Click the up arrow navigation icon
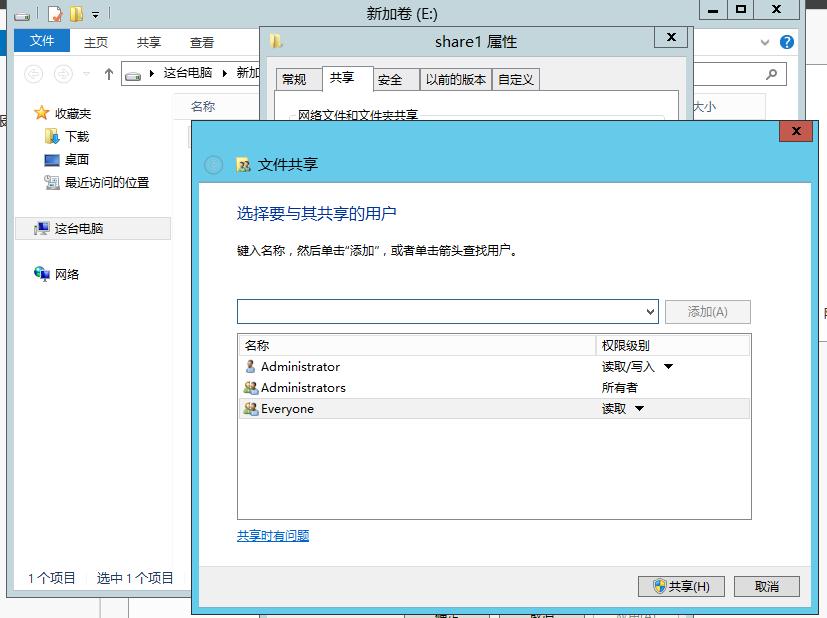 tap(108, 71)
